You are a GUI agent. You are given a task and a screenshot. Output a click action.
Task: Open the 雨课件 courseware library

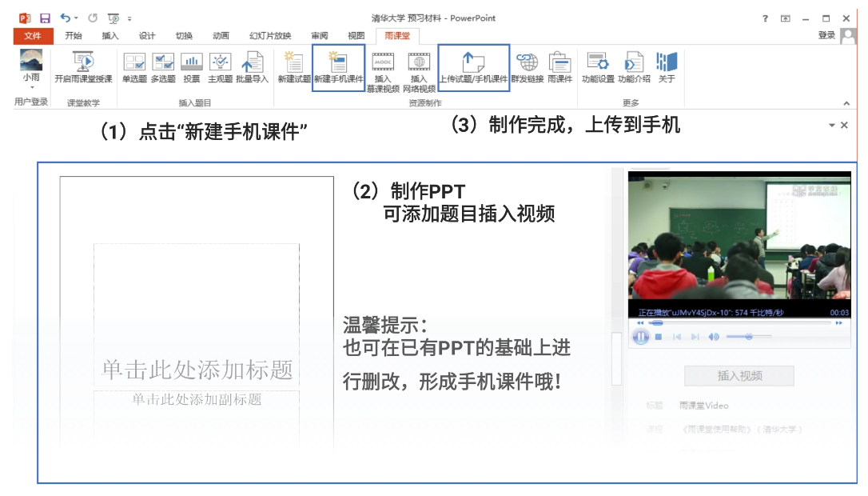[559, 67]
